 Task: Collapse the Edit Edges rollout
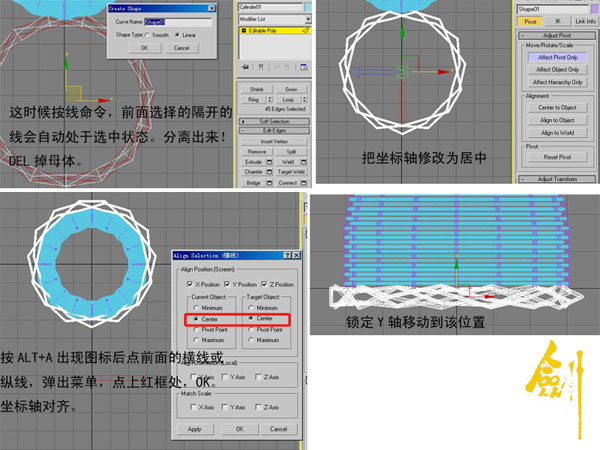click(x=274, y=131)
